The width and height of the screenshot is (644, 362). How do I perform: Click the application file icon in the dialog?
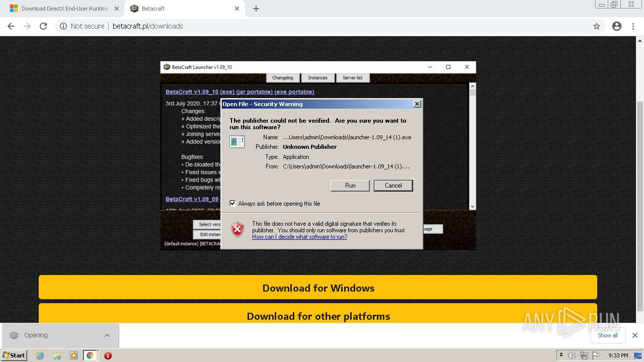point(237,142)
